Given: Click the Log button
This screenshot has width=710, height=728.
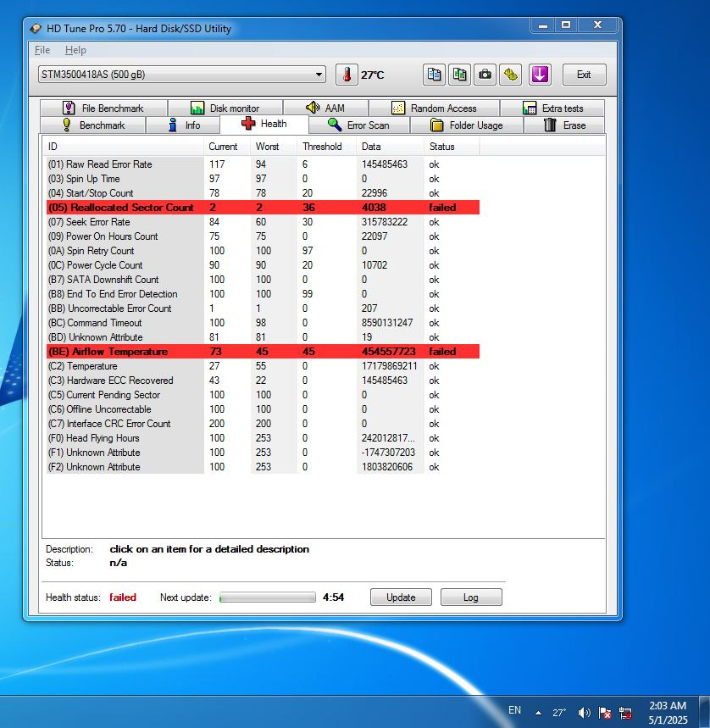Looking at the screenshot, I should 471,597.
